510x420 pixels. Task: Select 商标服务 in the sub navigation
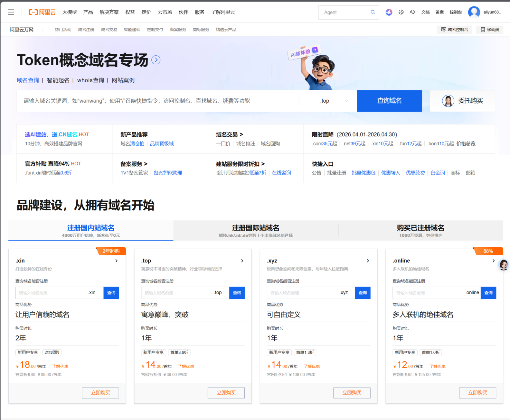point(201,30)
